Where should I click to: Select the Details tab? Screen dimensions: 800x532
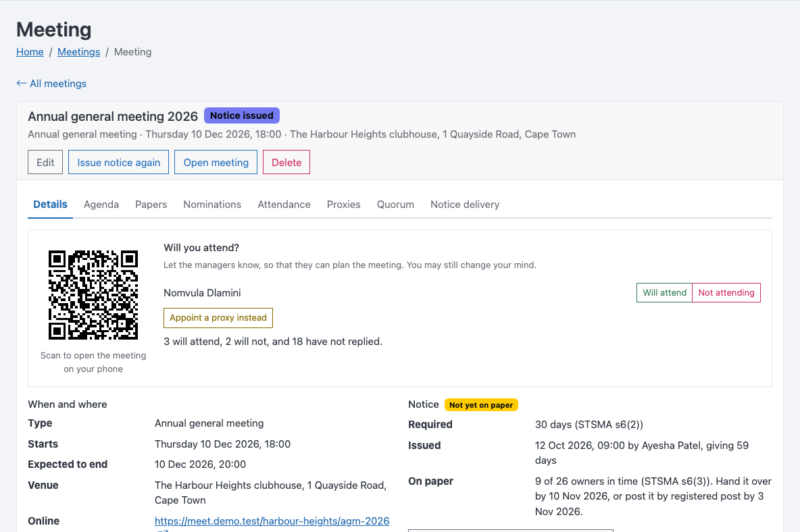pos(50,205)
